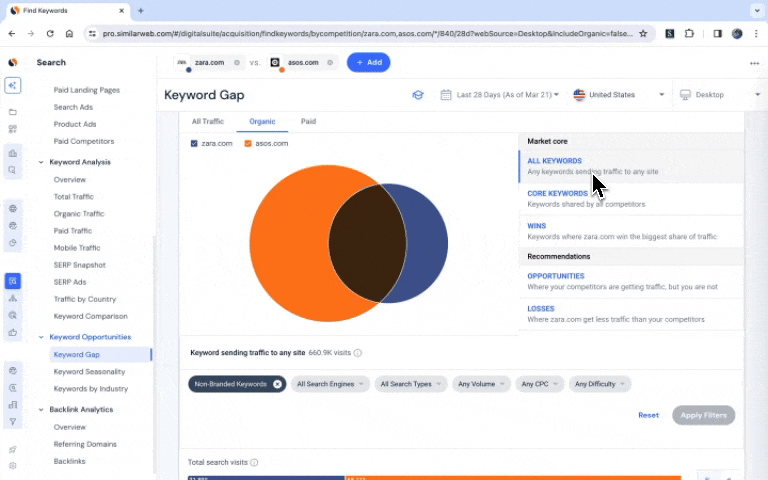Viewport: 768px width, 480px height.
Task: Remove asos.com from the comparison
Action: pos(330,63)
